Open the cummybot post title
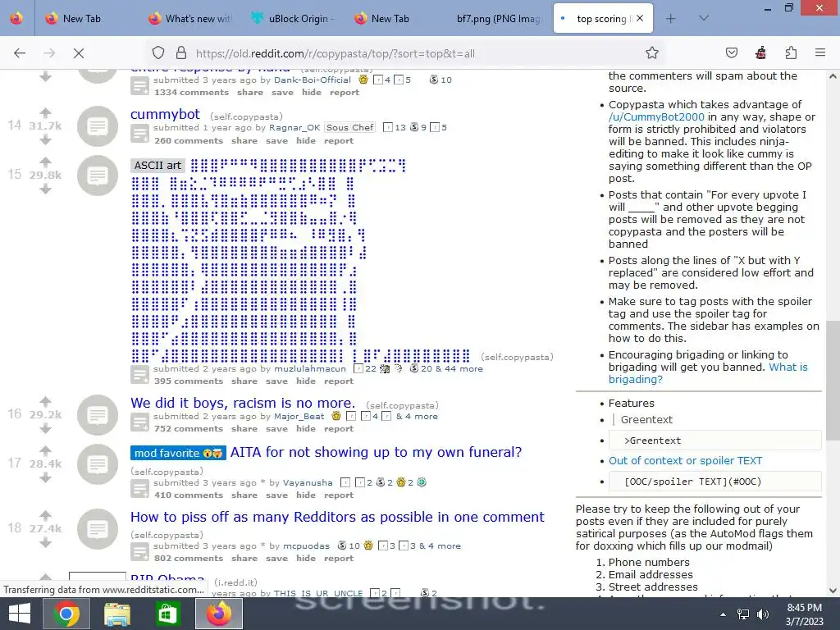 [165, 114]
